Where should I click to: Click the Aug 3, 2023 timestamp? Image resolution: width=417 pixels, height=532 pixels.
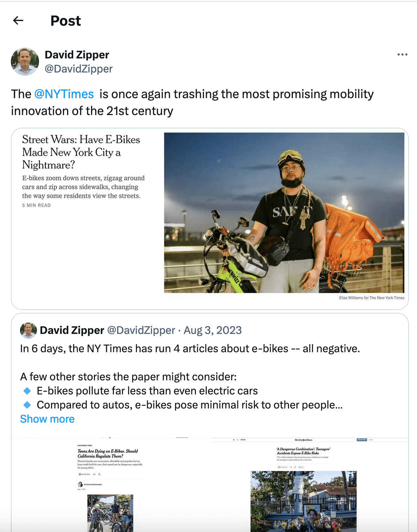point(213,330)
